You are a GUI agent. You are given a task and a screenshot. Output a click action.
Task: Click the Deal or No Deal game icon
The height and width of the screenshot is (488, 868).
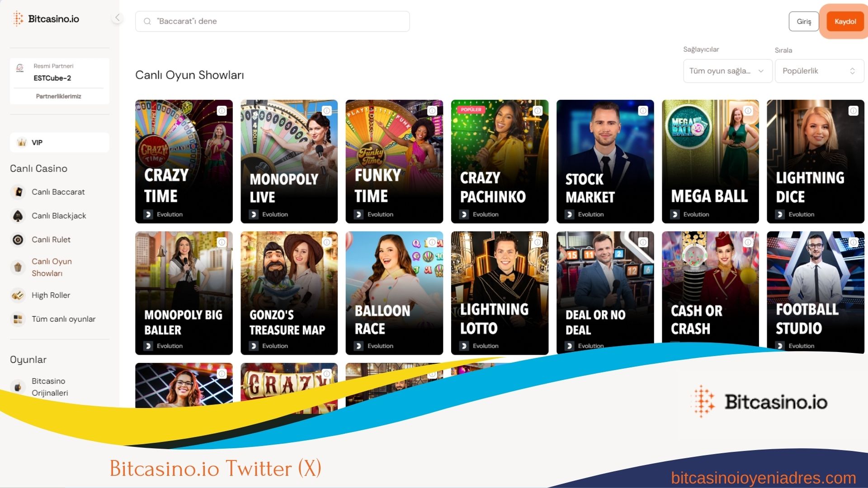(x=605, y=292)
